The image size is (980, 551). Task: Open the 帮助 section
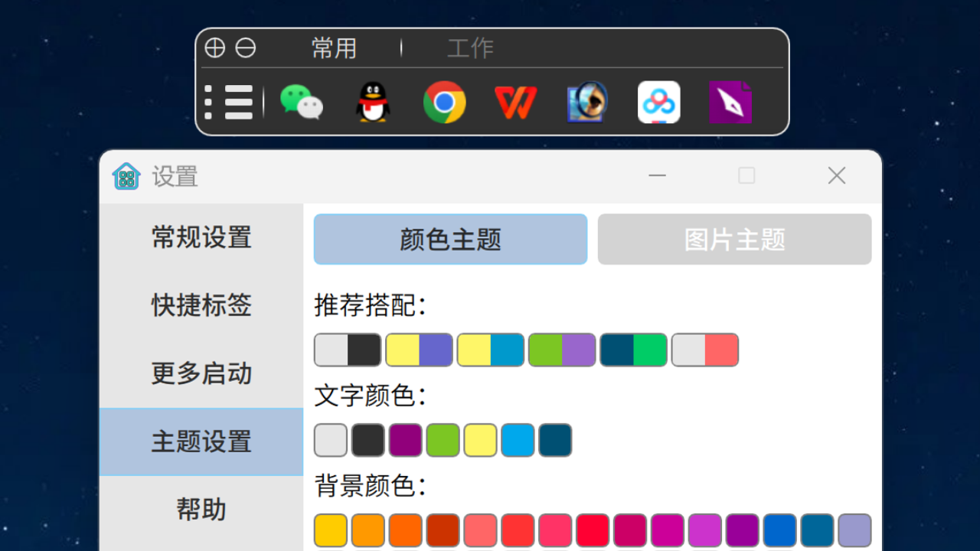click(x=201, y=509)
